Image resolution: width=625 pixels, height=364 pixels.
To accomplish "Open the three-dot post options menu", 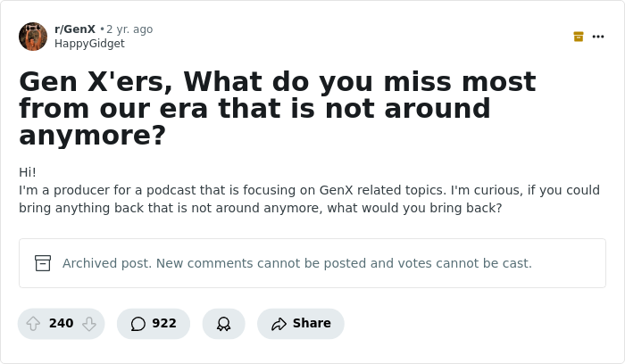I will coord(598,37).
